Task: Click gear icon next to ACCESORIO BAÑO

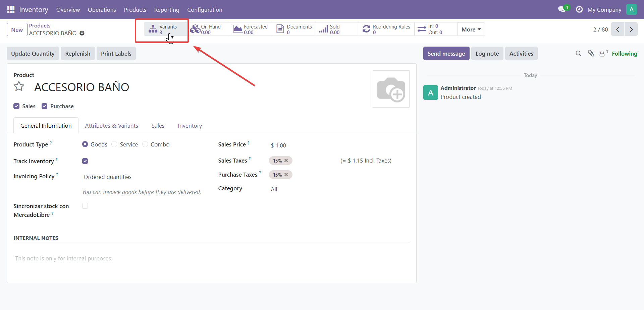Action: click(x=82, y=33)
